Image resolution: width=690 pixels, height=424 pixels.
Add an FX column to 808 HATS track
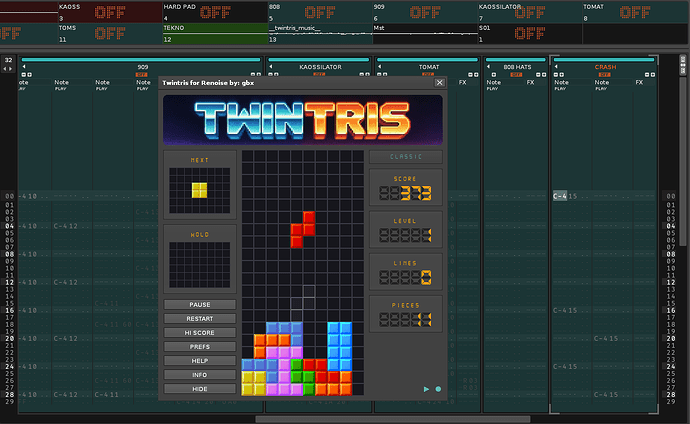pos(544,75)
